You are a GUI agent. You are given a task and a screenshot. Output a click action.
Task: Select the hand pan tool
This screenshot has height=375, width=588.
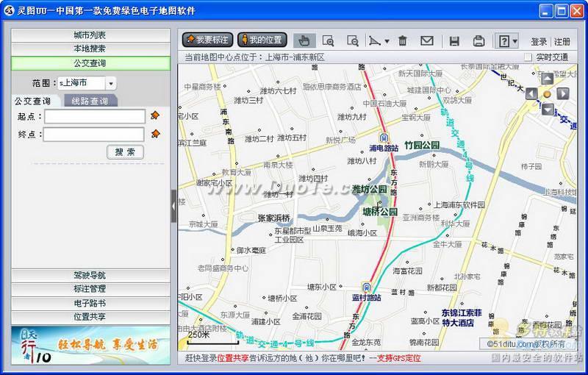click(304, 40)
